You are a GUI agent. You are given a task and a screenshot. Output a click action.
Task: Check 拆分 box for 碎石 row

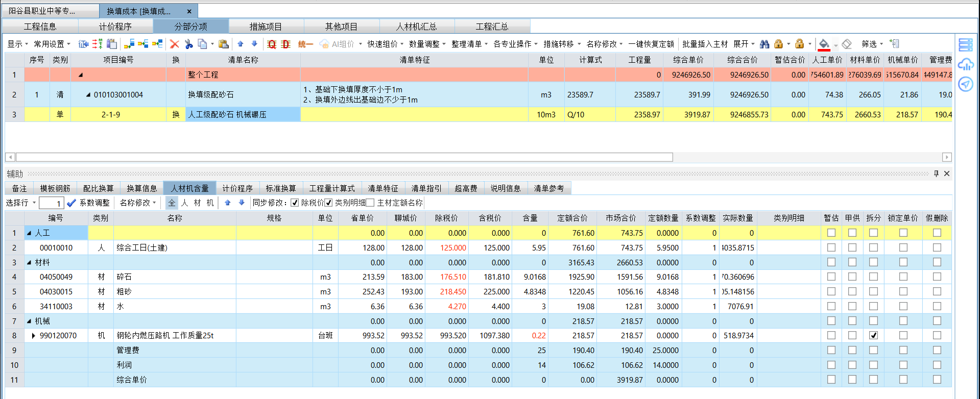[873, 277]
